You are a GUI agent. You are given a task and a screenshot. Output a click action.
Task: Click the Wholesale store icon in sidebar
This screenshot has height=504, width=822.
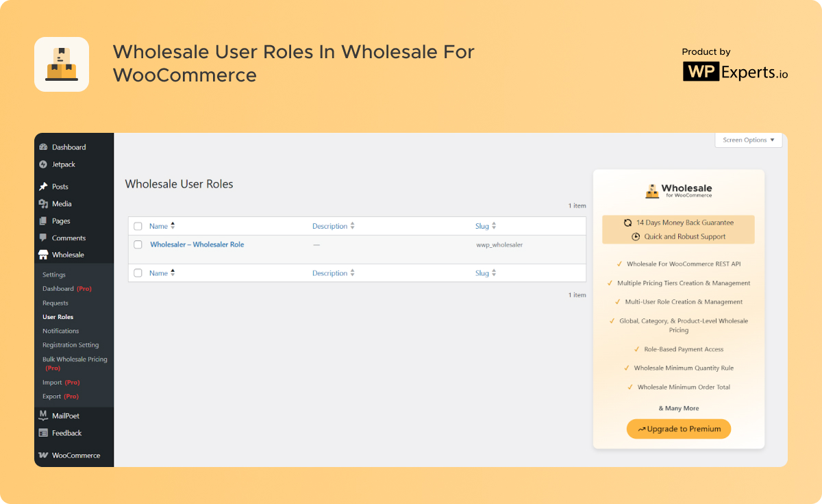tap(43, 255)
